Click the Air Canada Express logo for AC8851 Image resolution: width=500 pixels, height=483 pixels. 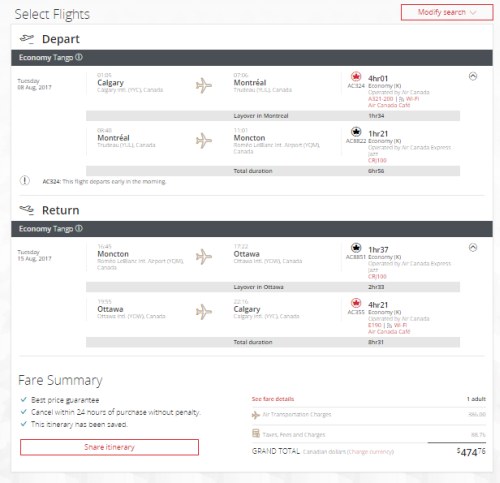356,248
